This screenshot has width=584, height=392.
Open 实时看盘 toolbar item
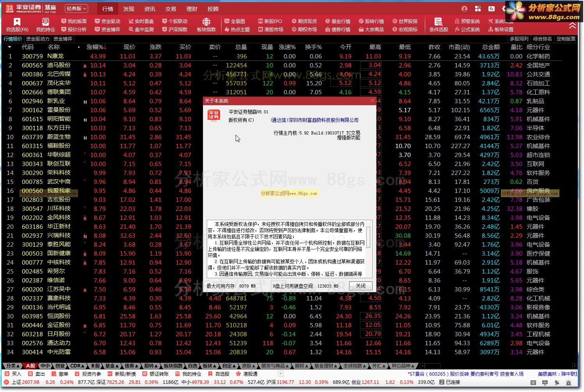click(141, 21)
